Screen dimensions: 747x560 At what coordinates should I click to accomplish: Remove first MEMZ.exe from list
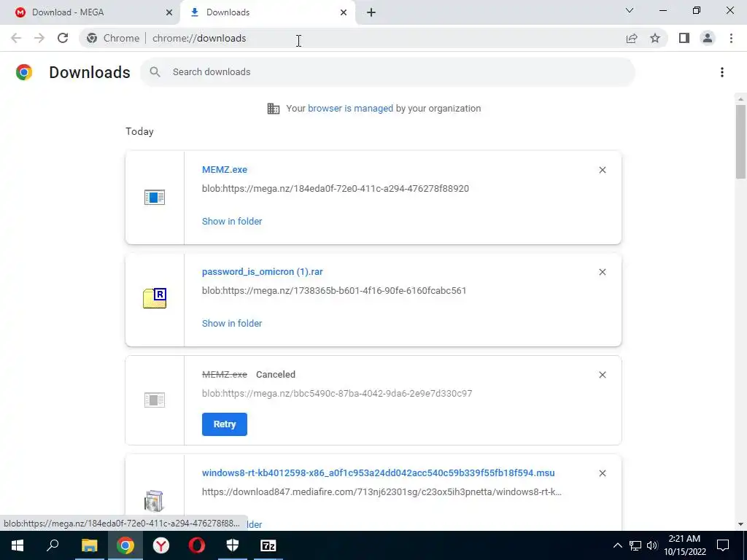[x=602, y=170]
